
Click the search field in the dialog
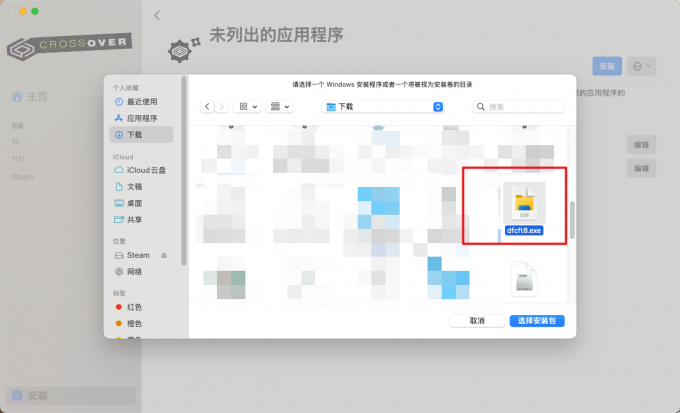pos(518,107)
